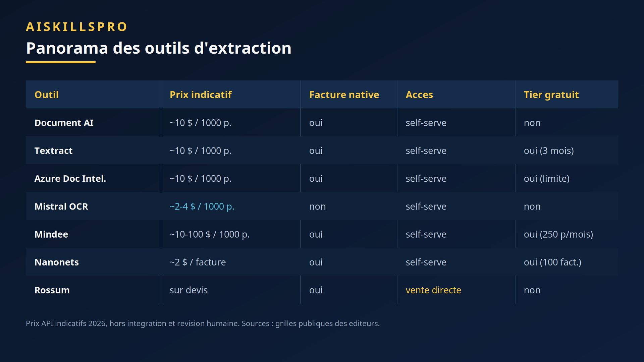
Task: Click the 'Textract' row name
Action: 54,150
